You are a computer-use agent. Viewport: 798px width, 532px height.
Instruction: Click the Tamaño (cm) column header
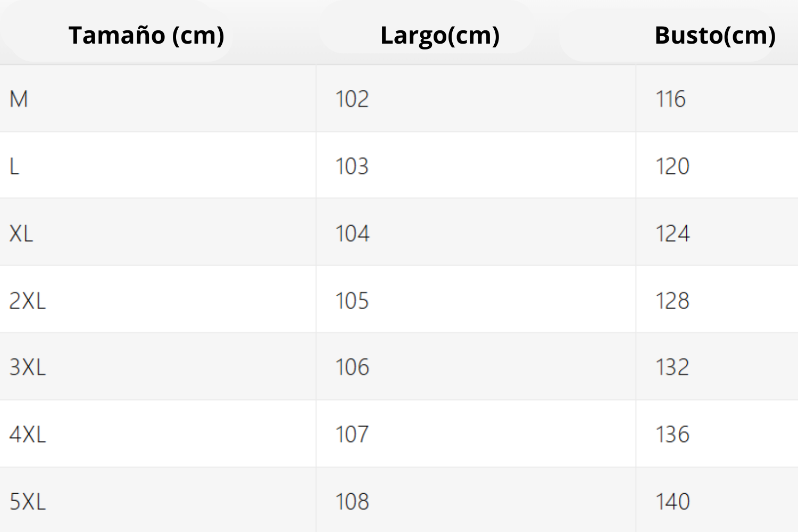tap(146, 35)
